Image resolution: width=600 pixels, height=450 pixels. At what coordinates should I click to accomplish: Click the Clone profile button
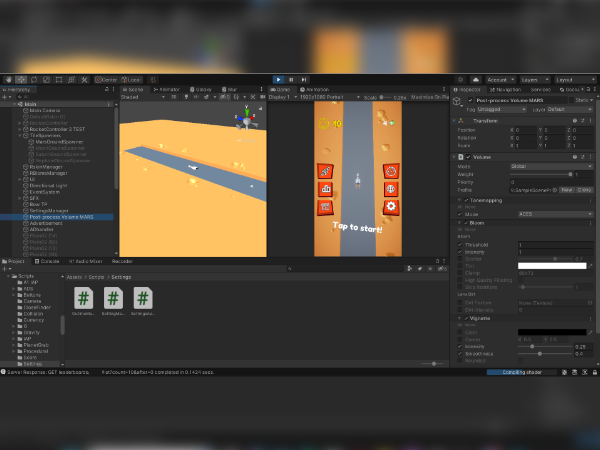tap(584, 190)
